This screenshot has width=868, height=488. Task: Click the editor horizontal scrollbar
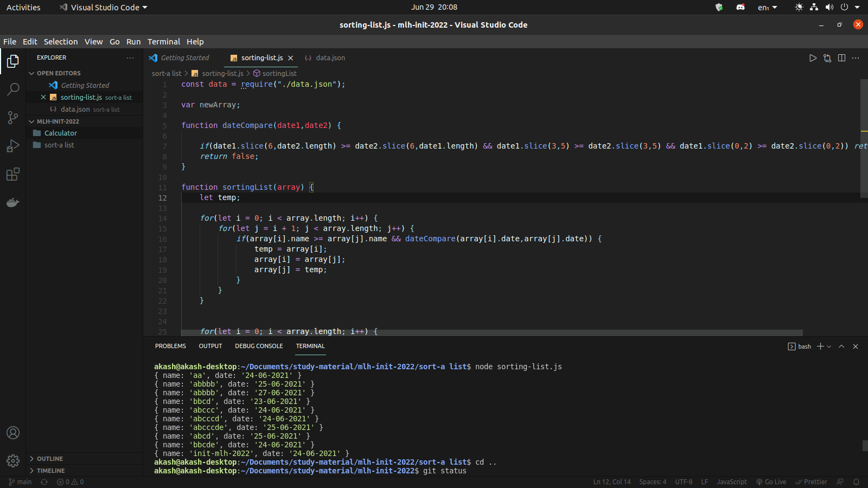(492, 333)
